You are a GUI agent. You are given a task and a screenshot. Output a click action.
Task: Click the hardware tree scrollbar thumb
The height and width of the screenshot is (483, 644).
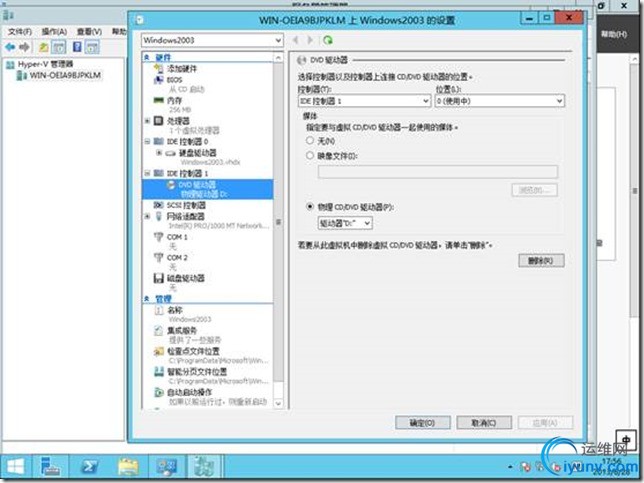278,222
